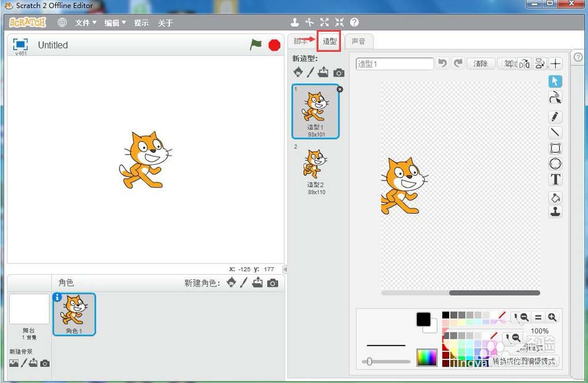Switch to the 脚本 tab
This screenshot has height=383, width=588.
point(301,41)
